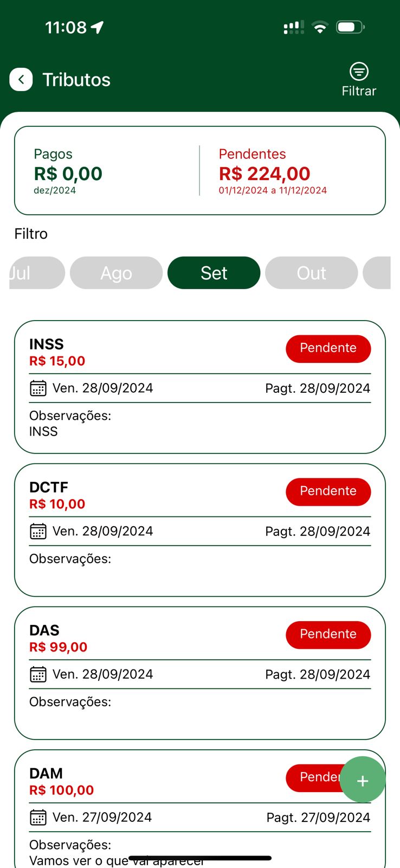Tap the DCTF Pendente status button
The width and height of the screenshot is (400, 868).
[x=328, y=492]
